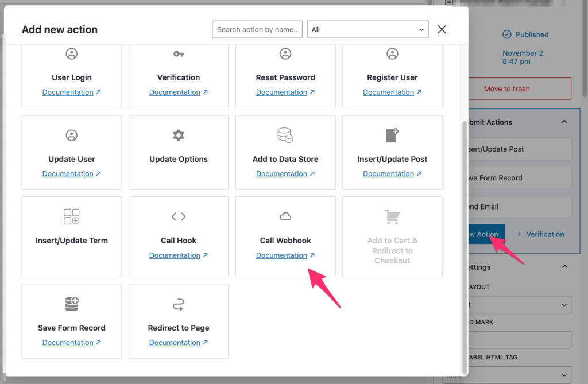Click the Verification key icon
588x384 pixels.
(x=179, y=54)
